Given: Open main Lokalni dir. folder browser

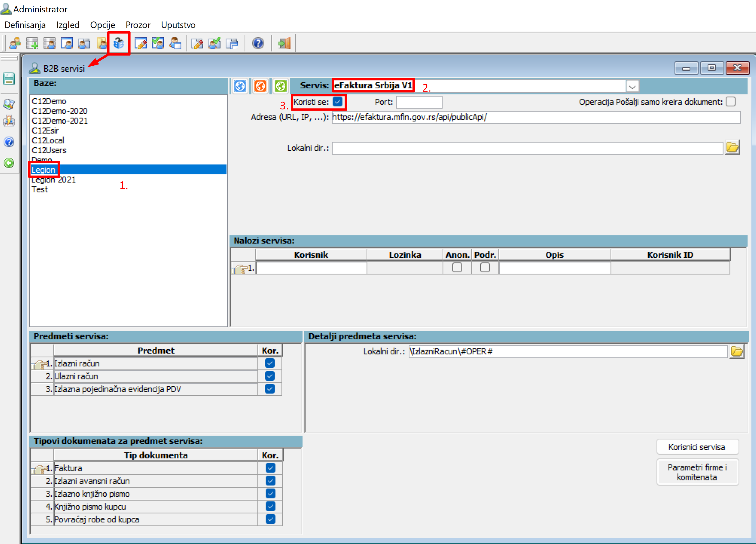Looking at the screenshot, I should coord(732,147).
